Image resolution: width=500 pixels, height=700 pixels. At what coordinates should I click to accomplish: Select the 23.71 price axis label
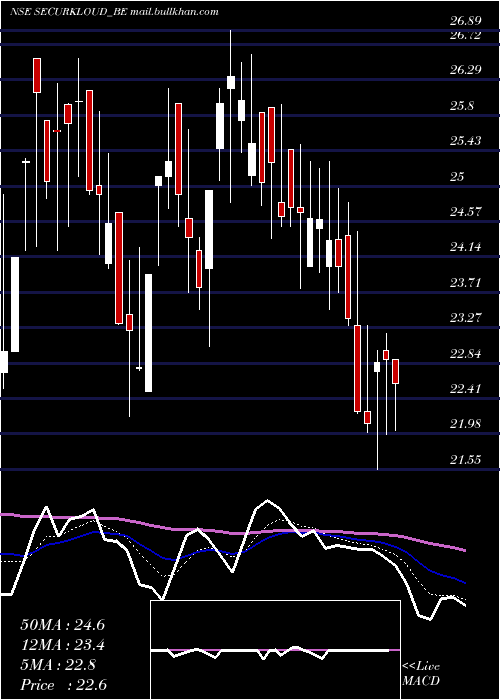pos(466,283)
